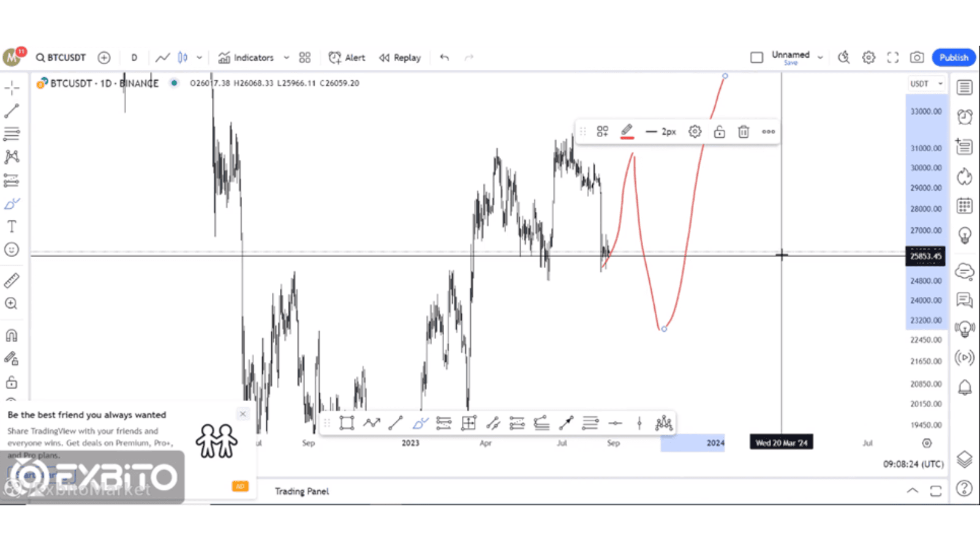Open the help center question icon

[964, 488]
